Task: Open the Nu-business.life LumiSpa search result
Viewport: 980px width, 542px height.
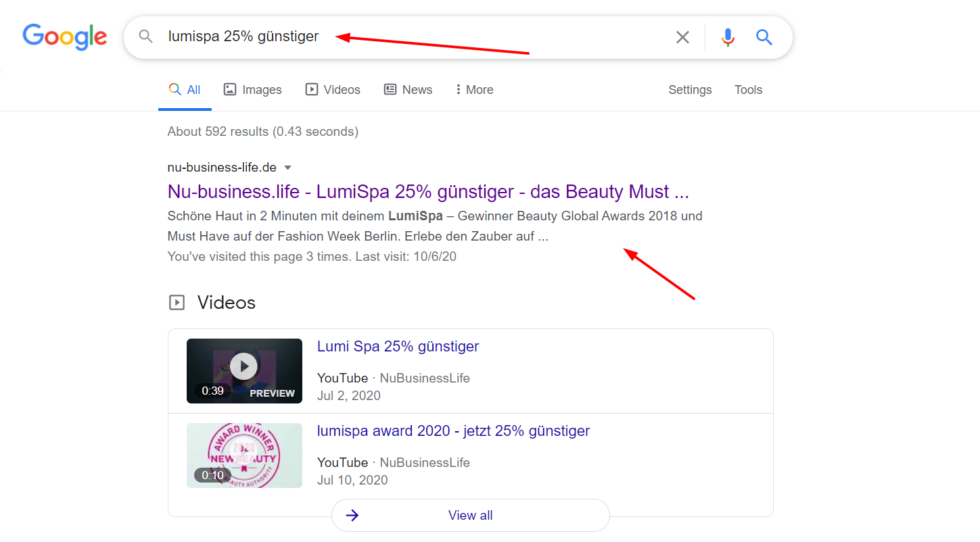Action: click(427, 191)
